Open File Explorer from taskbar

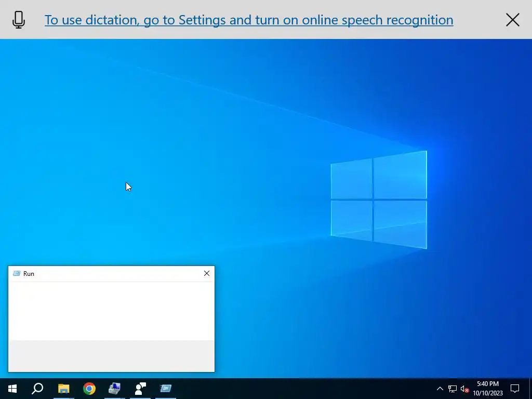click(63, 389)
